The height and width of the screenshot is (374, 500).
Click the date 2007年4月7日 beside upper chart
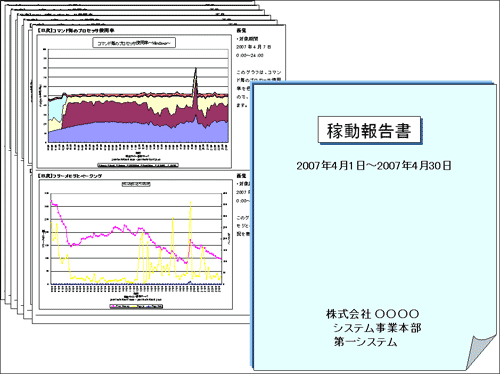(254, 47)
